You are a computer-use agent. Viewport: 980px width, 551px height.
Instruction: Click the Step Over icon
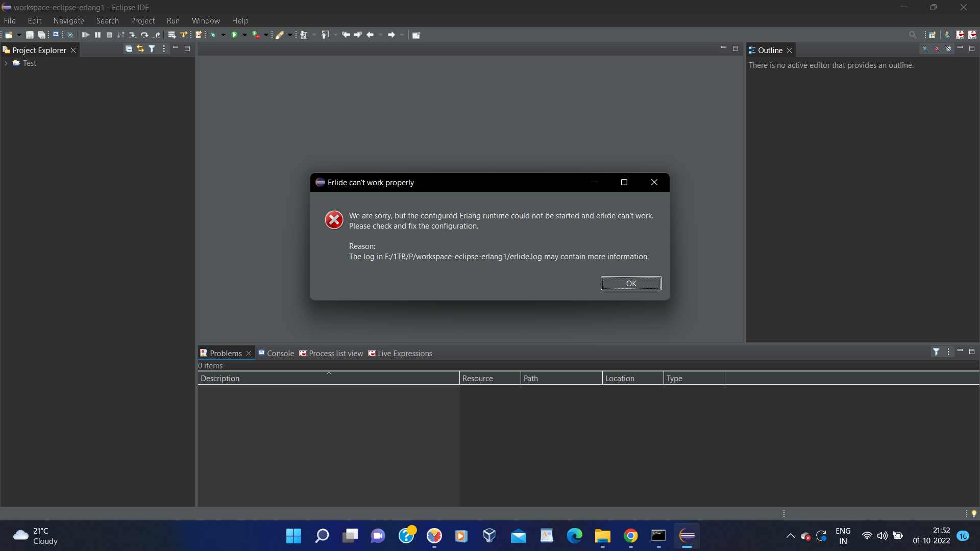point(144,35)
